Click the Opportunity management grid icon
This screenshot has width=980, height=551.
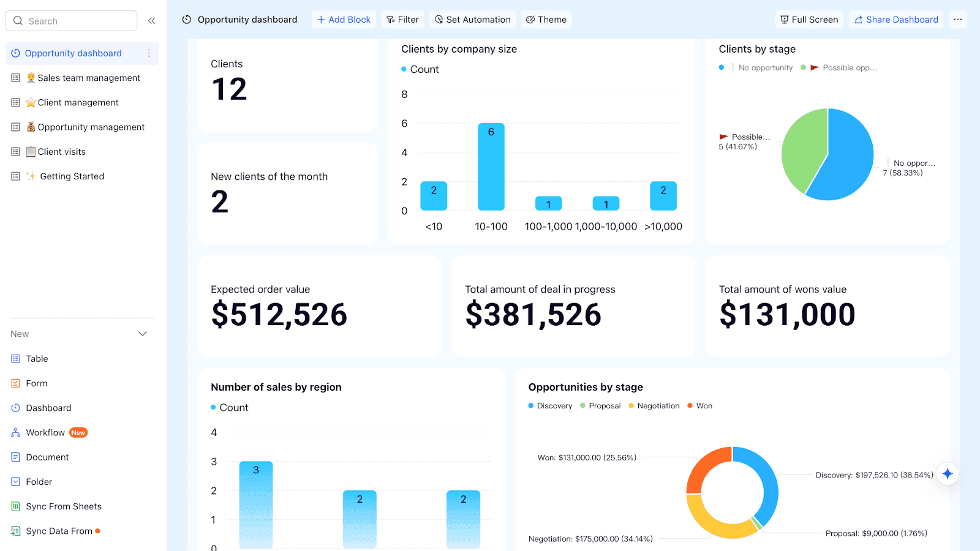coord(16,127)
